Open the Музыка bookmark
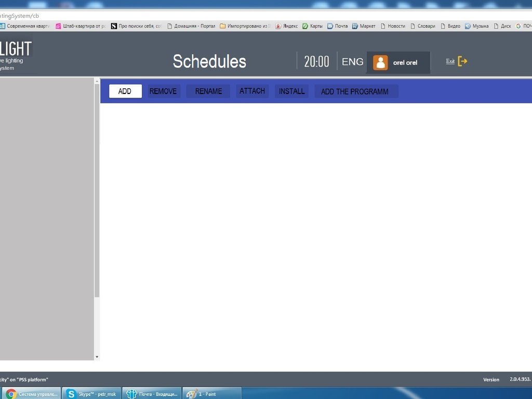Image resolution: width=532 pixels, height=399 pixels. [477, 26]
